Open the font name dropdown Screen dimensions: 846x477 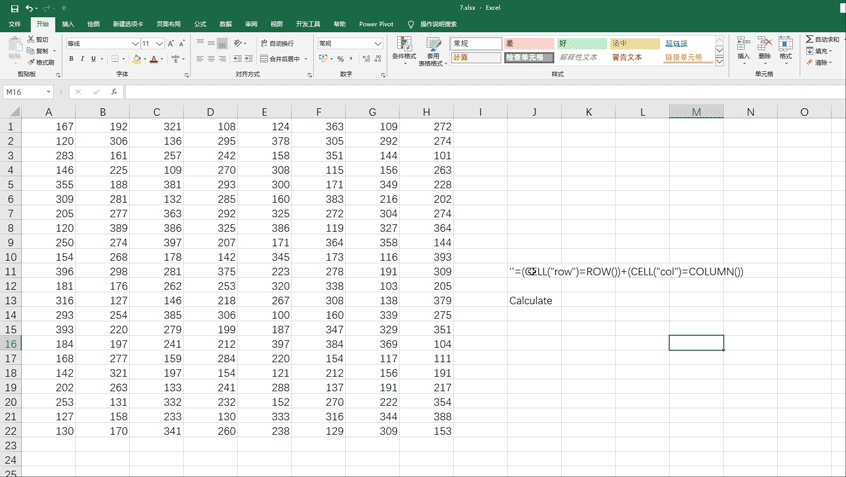tap(135, 43)
